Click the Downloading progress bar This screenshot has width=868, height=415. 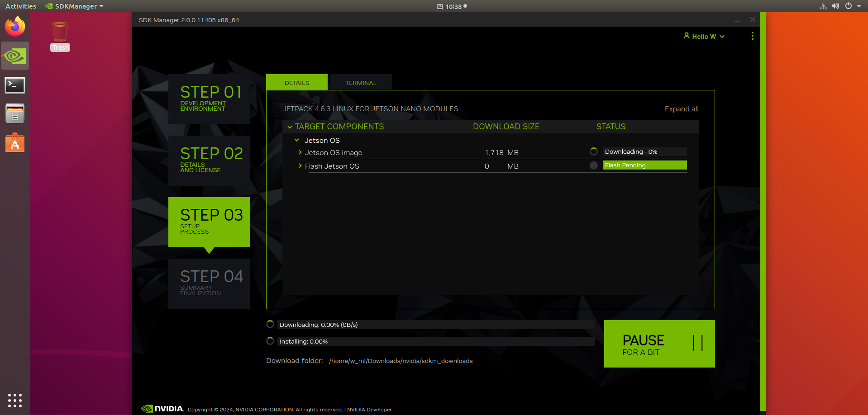click(435, 325)
